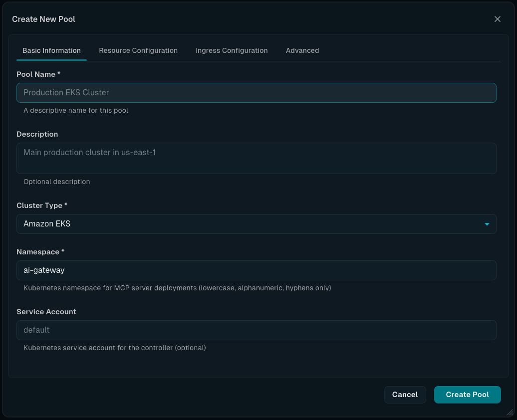Click the Cancel button
517x420 pixels.
point(405,395)
